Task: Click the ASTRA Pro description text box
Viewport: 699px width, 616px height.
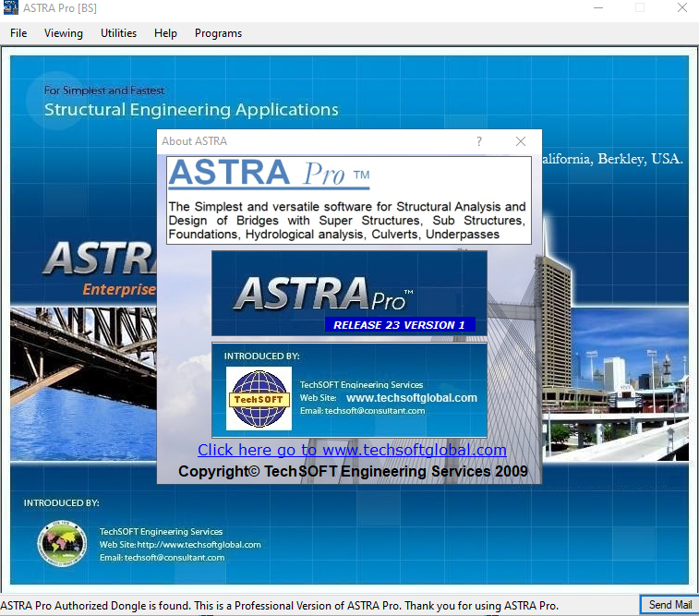Action: 348,220
